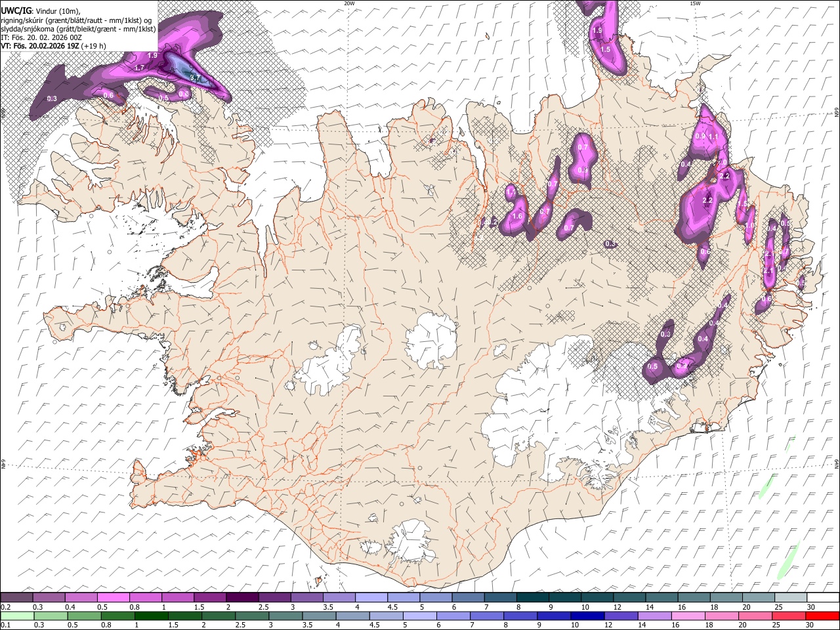Pick the 7 swatch in the upper legend row
The height and width of the screenshot is (630, 840).
click(500, 597)
